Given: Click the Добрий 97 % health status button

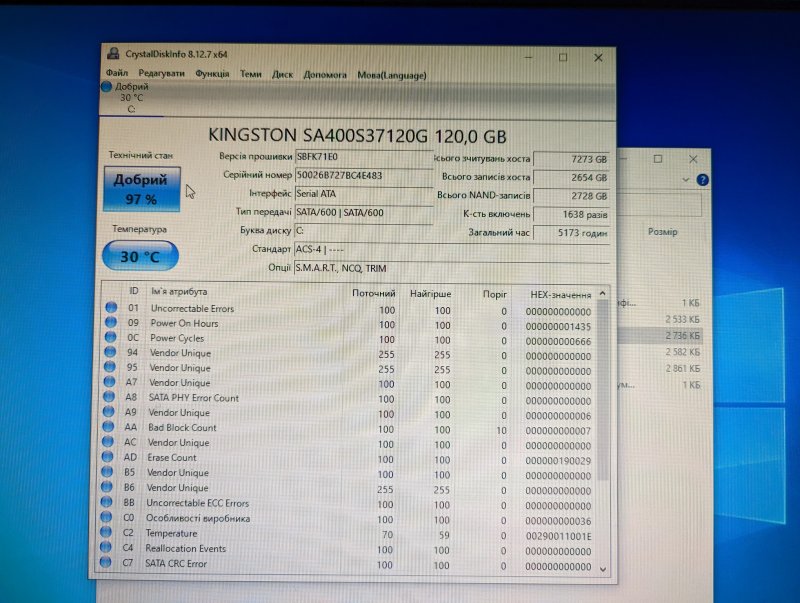Looking at the screenshot, I should point(141,190).
